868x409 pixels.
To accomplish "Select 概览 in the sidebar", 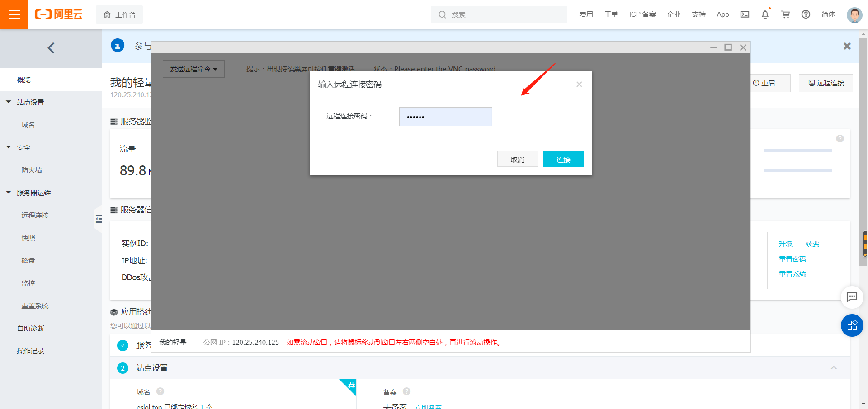I will pos(51,80).
